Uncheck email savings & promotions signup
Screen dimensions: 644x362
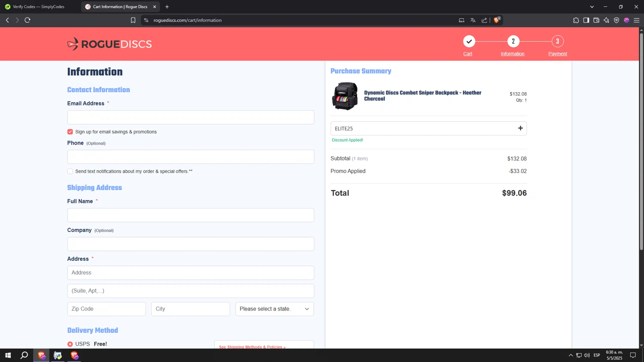click(x=70, y=132)
